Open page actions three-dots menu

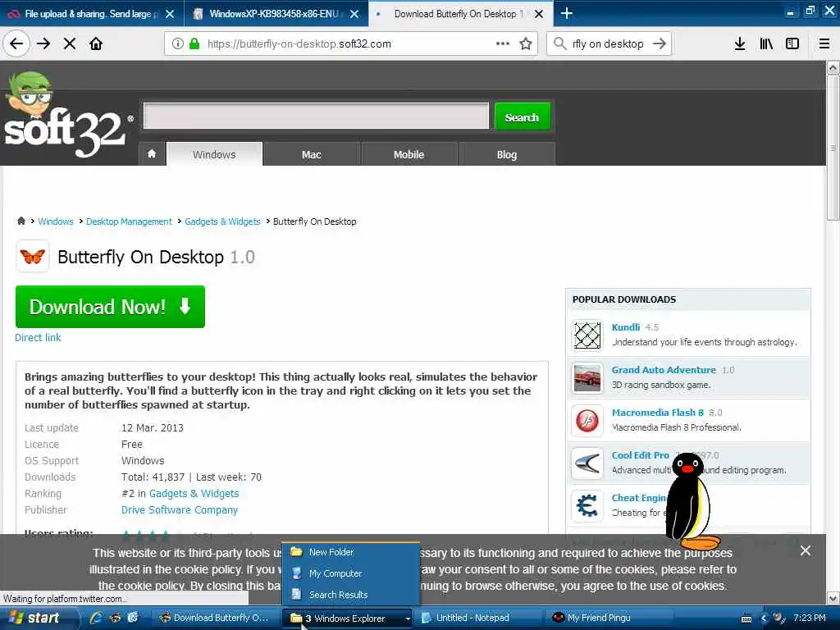click(503, 43)
